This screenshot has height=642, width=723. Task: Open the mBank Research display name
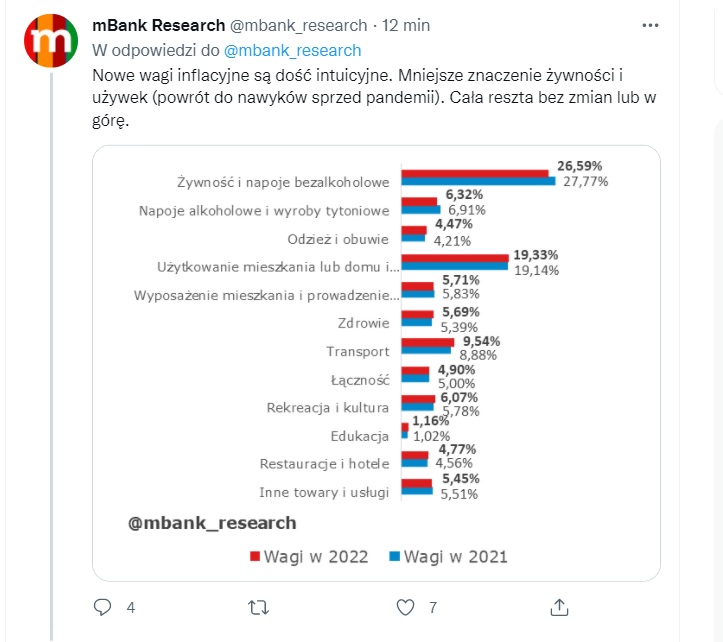(159, 25)
